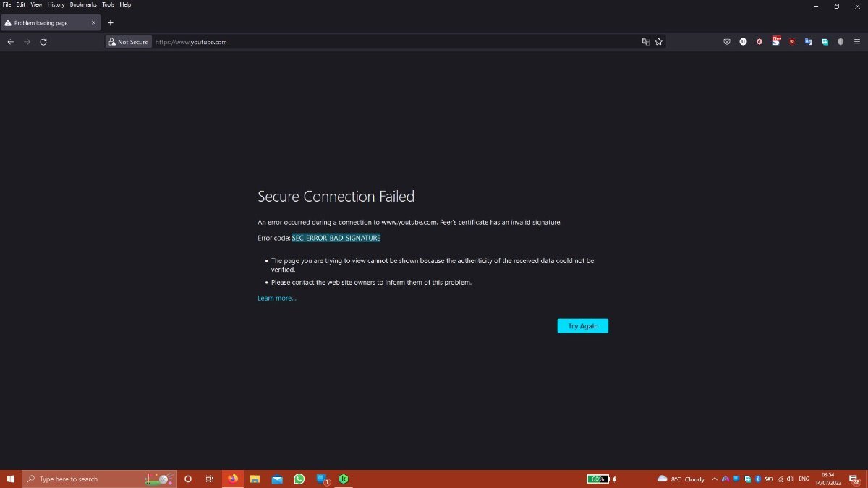
Task: Click the Try Again button
Action: pos(583,326)
